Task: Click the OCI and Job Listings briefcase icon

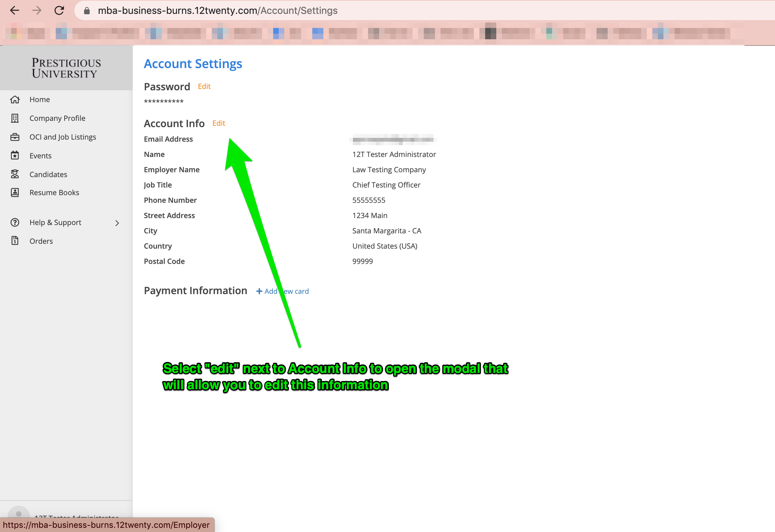Action: 15,137
